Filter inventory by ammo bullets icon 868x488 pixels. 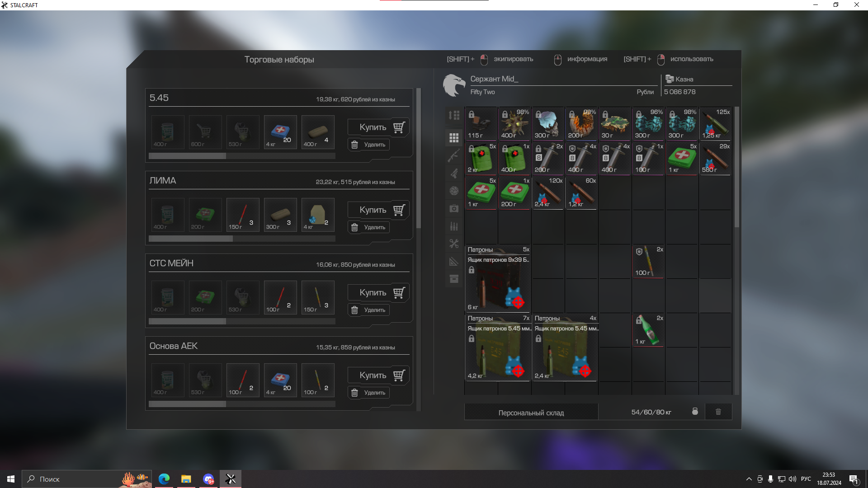click(454, 226)
